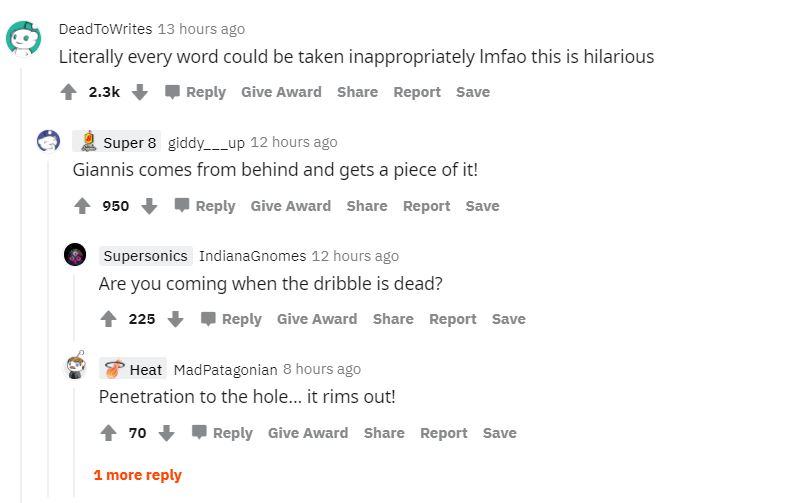791x503 pixels.
Task: Upvote IndianaGnomes' dribble comment
Action: (x=109, y=319)
